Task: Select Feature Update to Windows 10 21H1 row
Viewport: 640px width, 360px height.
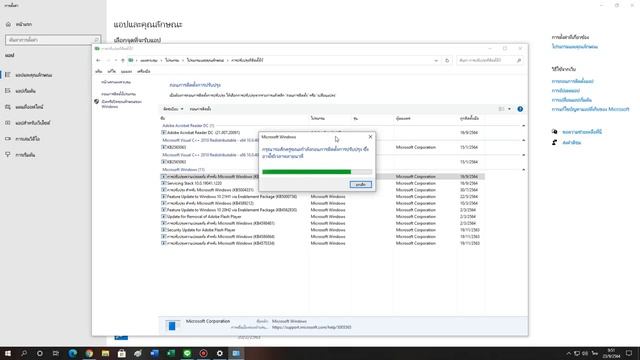Action: [322, 197]
